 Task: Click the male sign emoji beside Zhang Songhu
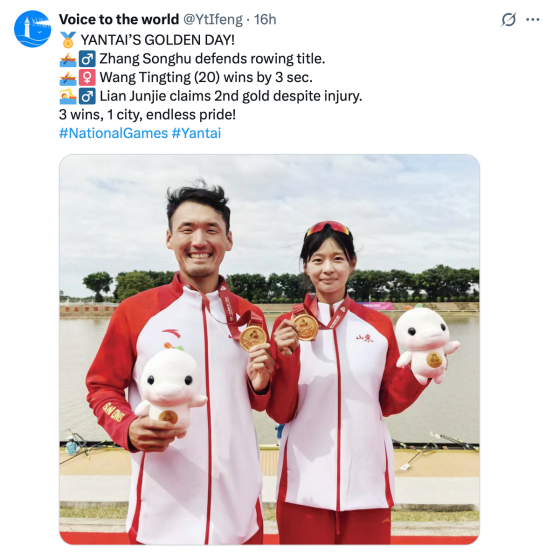coord(87,59)
